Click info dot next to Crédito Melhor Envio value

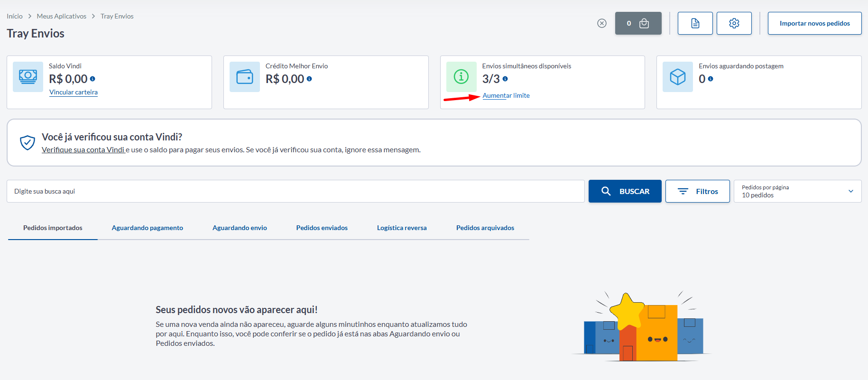[x=309, y=79]
